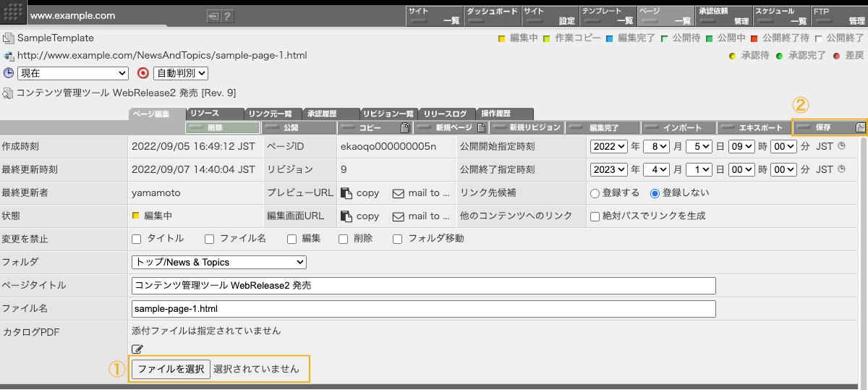Check the 削除 change-lock checkbox
Viewport: 868px width, 390px height.
[x=344, y=239]
